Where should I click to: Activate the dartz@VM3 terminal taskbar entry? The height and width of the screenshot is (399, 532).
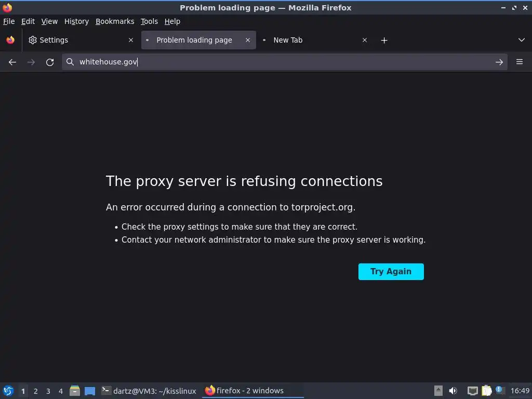tap(149, 391)
